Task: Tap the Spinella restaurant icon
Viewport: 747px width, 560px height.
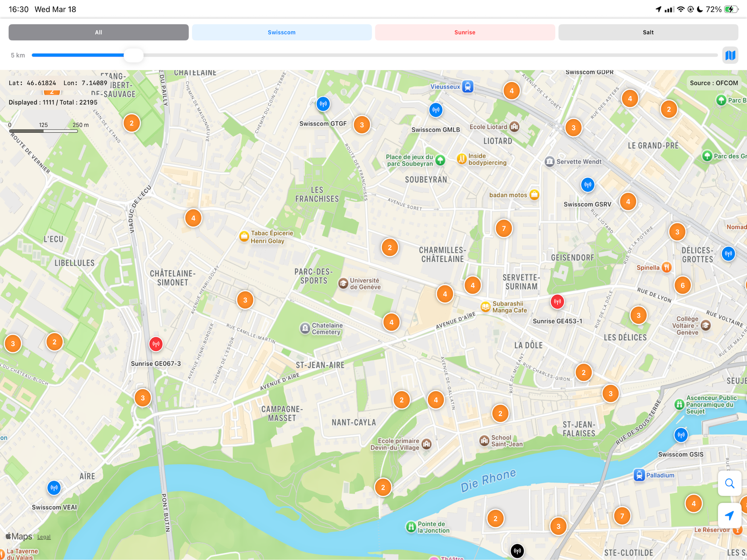Action: click(x=666, y=267)
